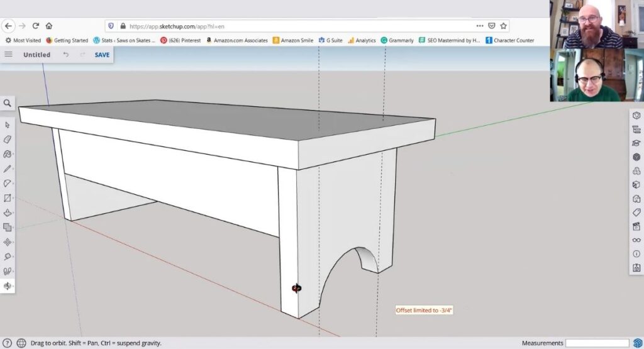The width and height of the screenshot is (644, 349).
Task: Activate the Paint bucket tool
Action: 8,154
